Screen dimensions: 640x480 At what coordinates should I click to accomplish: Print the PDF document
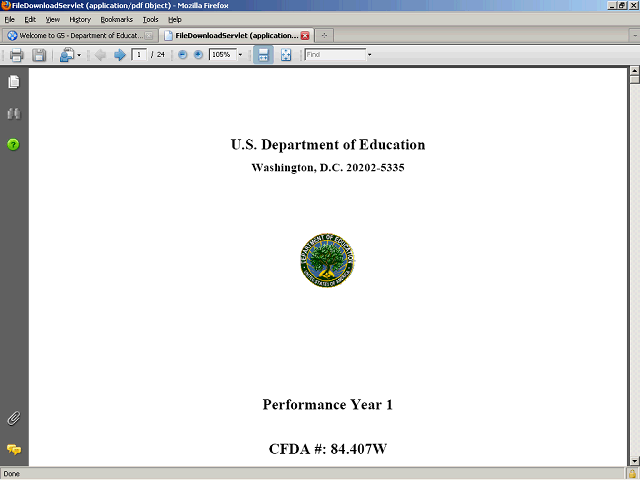pos(16,55)
